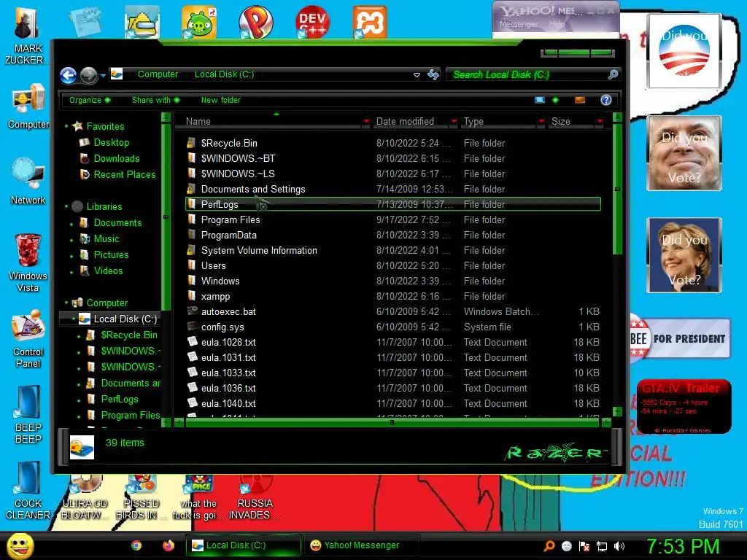Refresh the Local Disk (C:) address bar
Screen dimensions: 747x560
coord(433,75)
